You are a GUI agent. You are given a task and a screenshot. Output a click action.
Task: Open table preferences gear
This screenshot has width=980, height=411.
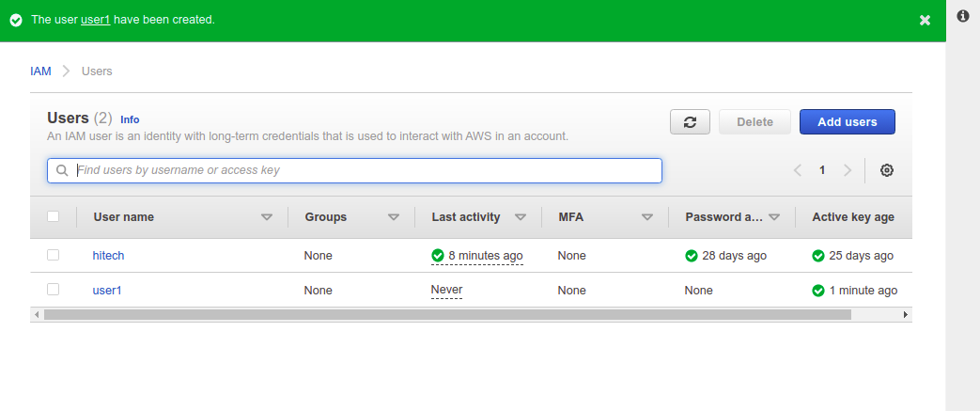pos(886,170)
